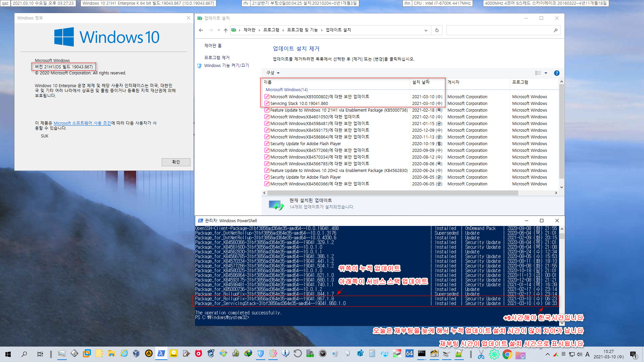Open the Internet Download Manager taskbar icon
This screenshot has height=362, width=644.
point(248,353)
